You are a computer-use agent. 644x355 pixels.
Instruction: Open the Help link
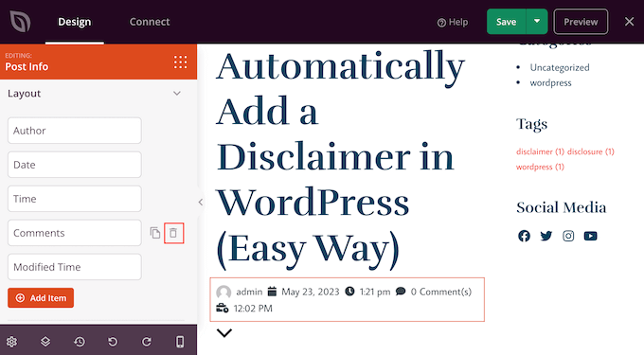click(x=453, y=22)
